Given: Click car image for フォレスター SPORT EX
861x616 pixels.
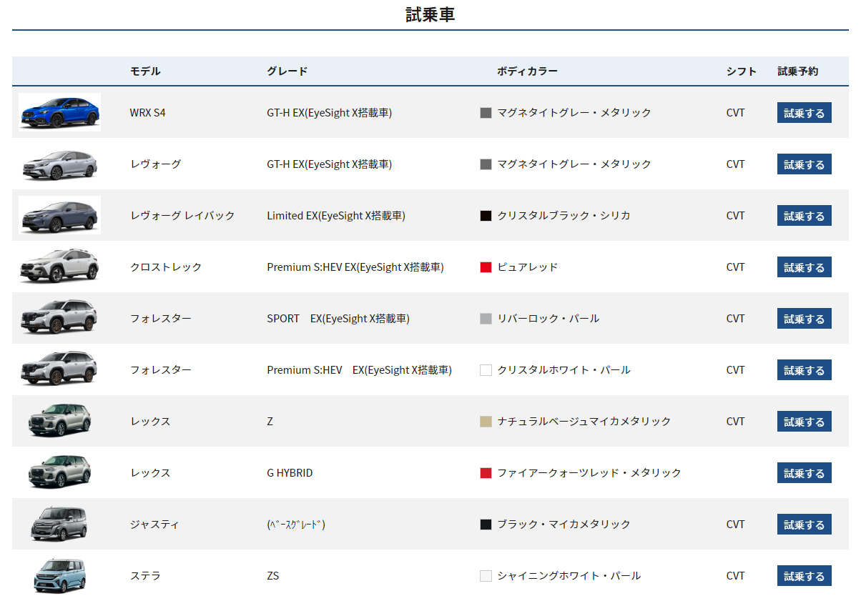Looking at the screenshot, I should tap(59, 318).
